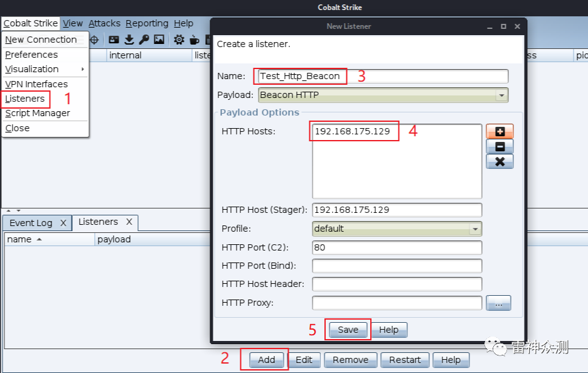588x373 pixels.
Task: Click the HTTP Port (Bind) field
Action: (397, 266)
